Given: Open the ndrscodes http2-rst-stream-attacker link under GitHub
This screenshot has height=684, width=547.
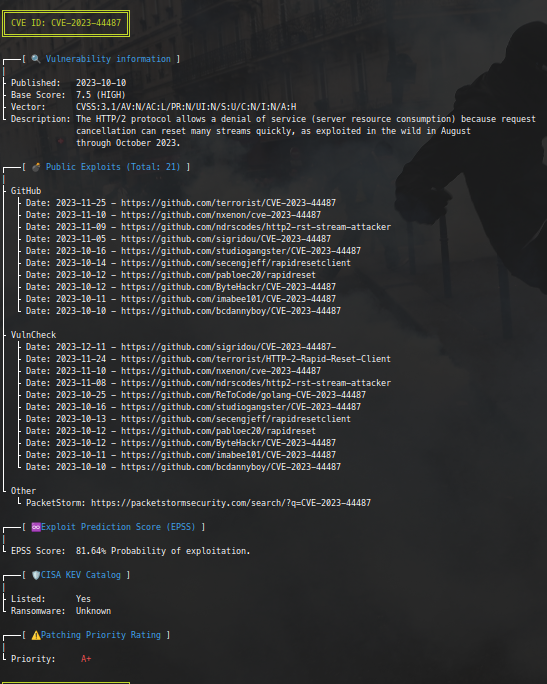Looking at the screenshot, I should [x=256, y=227].
